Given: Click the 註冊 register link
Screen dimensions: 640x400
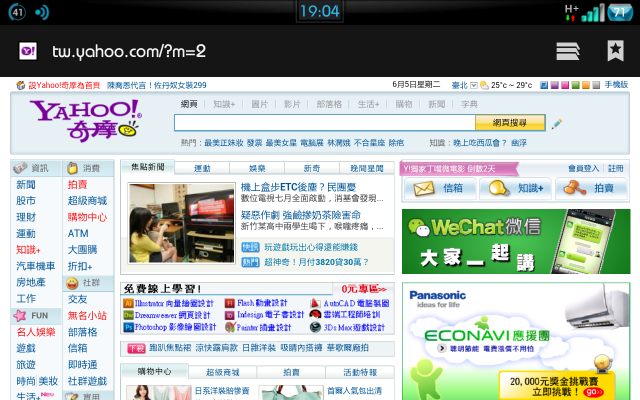Looking at the screenshot, I should [x=616, y=168].
